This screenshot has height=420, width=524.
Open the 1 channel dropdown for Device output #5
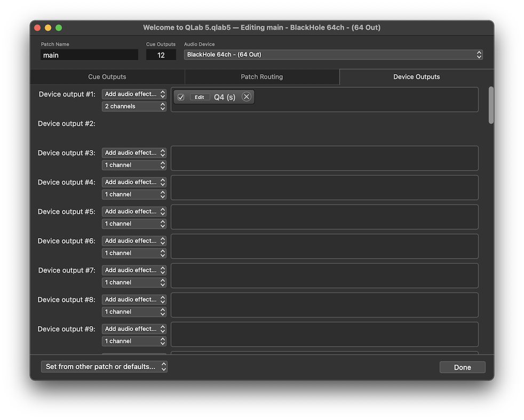pos(133,223)
